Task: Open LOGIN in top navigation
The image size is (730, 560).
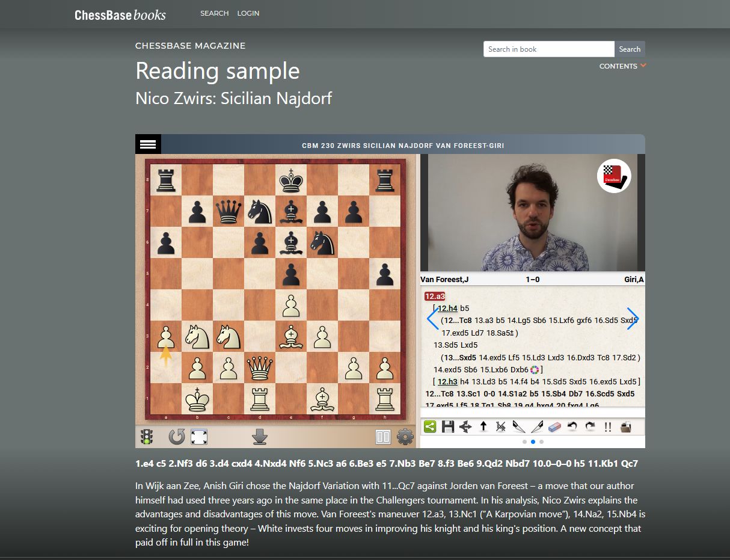Action: tap(248, 13)
